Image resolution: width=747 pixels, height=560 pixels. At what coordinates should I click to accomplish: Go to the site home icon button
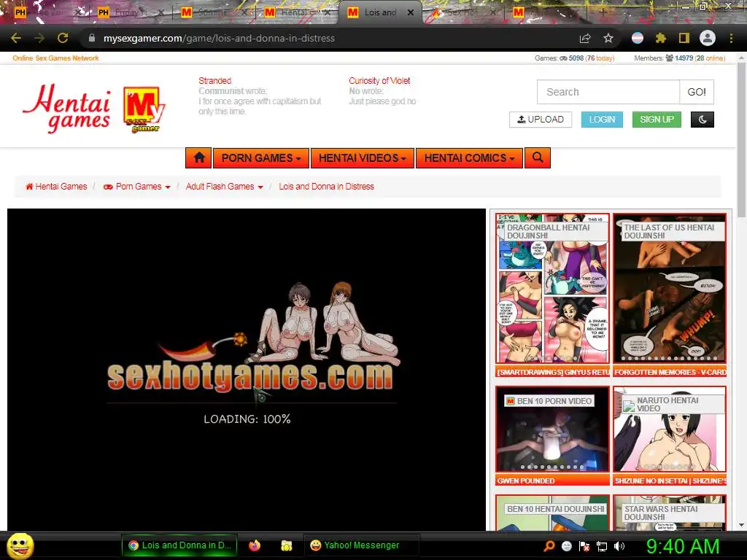pyautogui.click(x=199, y=157)
